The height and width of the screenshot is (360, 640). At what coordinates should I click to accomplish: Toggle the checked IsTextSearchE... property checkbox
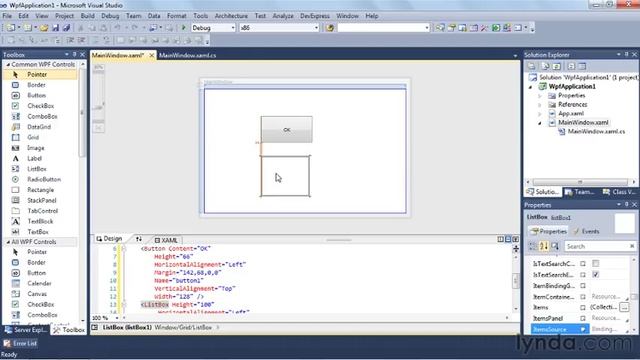coord(596,275)
